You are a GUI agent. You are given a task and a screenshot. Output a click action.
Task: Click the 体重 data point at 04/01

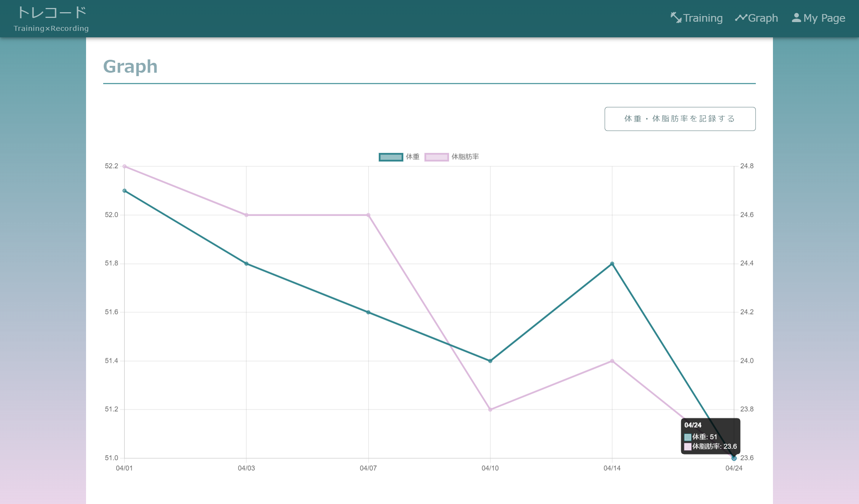coord(125,191)
